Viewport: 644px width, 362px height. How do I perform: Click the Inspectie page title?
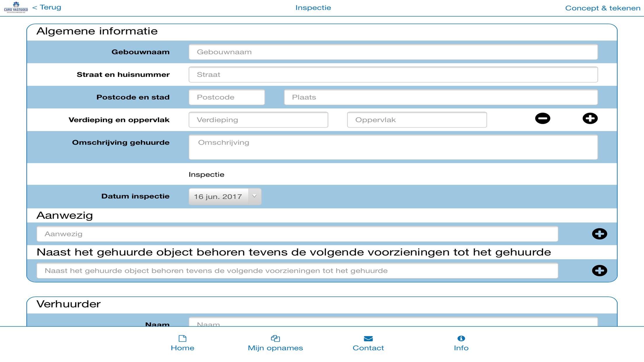point(313,8)
